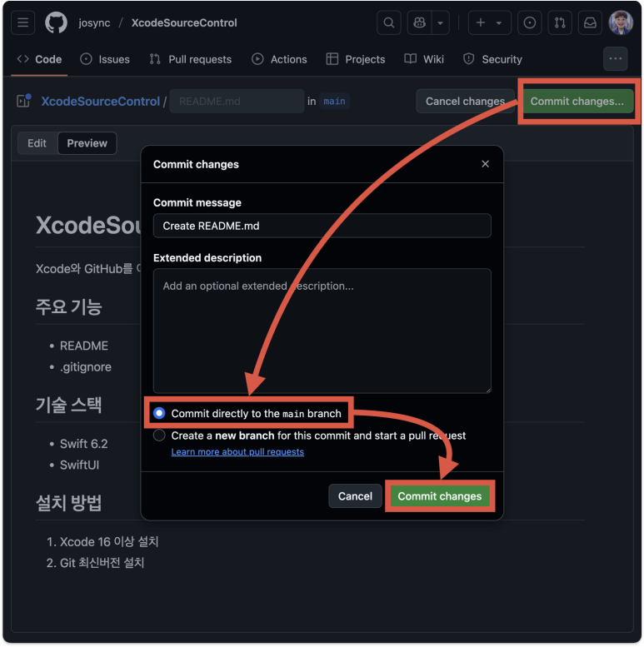Open the Copilot chat icon
This screenshot has height=647, width=644.
(x=419, y=22)
